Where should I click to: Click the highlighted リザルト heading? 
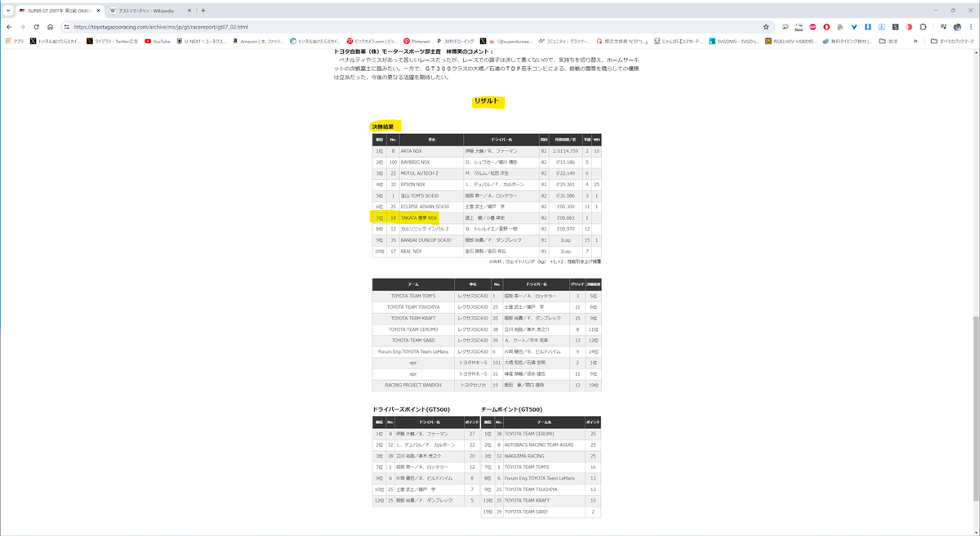click(487, 100)
